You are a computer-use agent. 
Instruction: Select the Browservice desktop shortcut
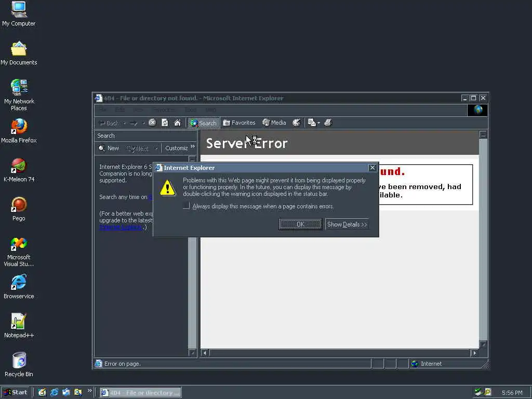tap(19, 287)
